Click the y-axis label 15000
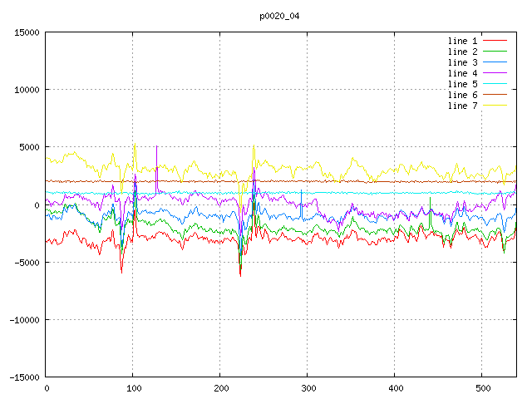 click(x=27, y=32)
